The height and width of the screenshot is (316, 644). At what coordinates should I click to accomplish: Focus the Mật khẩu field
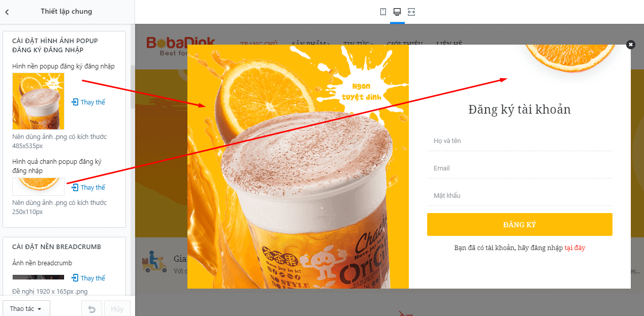520,195
